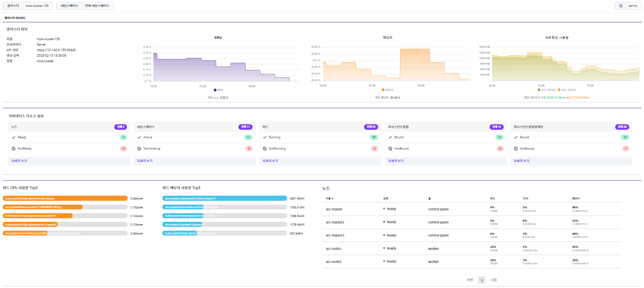Click Bound checkmark icon in 퍼시스턴트볼륨클레임 card
The width and height of the screenshot is (644, 288).
click(516, 137)
